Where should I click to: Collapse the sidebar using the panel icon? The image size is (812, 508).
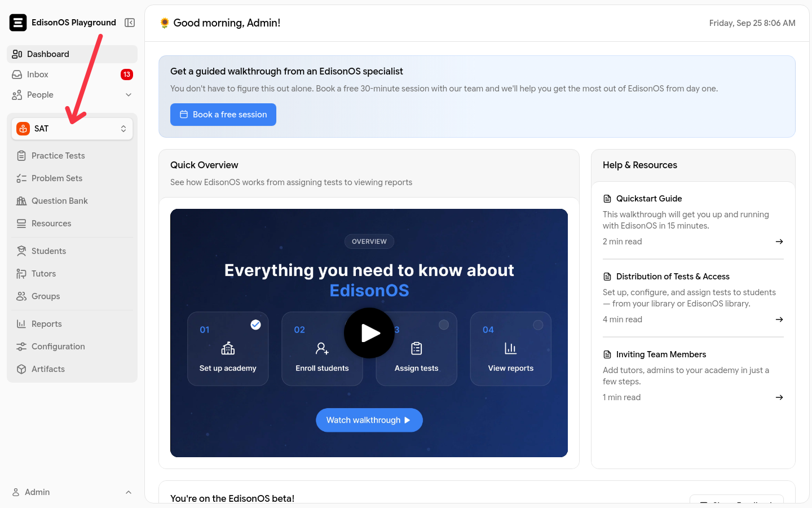pyautogui.click(x=130, y=23)
